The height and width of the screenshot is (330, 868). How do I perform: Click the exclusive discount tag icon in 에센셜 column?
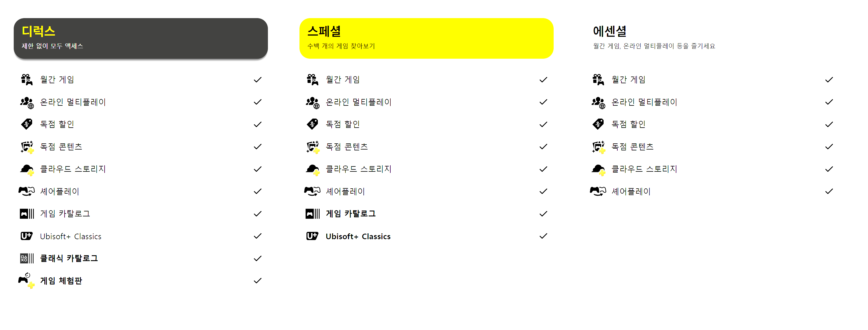coord(598,124)
